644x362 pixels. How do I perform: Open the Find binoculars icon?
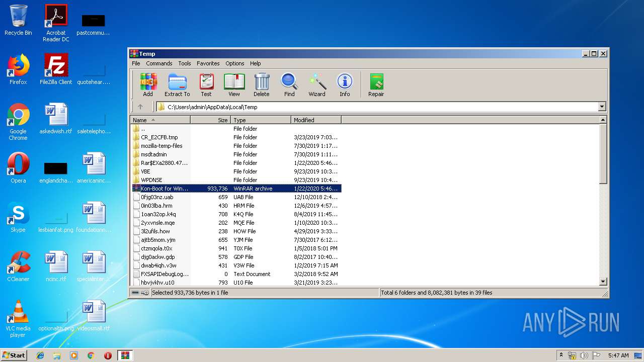click(x=289, y=84)
